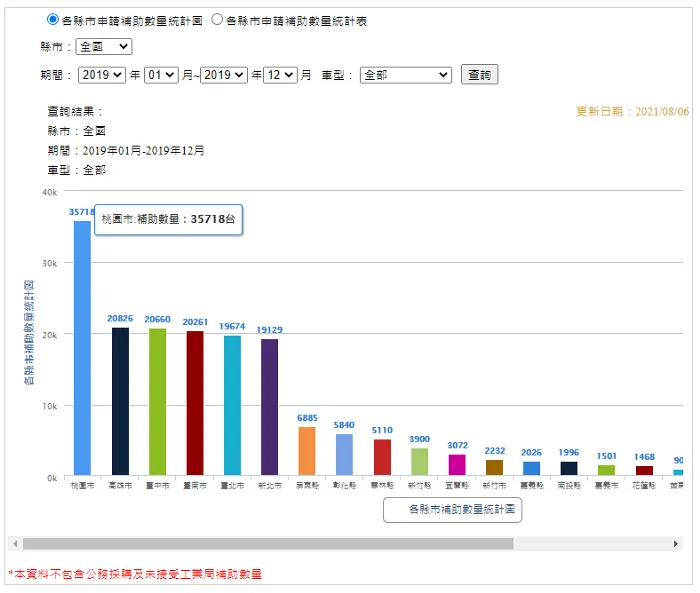Open the start year dropdown showing 2019
The width and height of the screenshot is (700, 593).
click(x=102, y=75)
